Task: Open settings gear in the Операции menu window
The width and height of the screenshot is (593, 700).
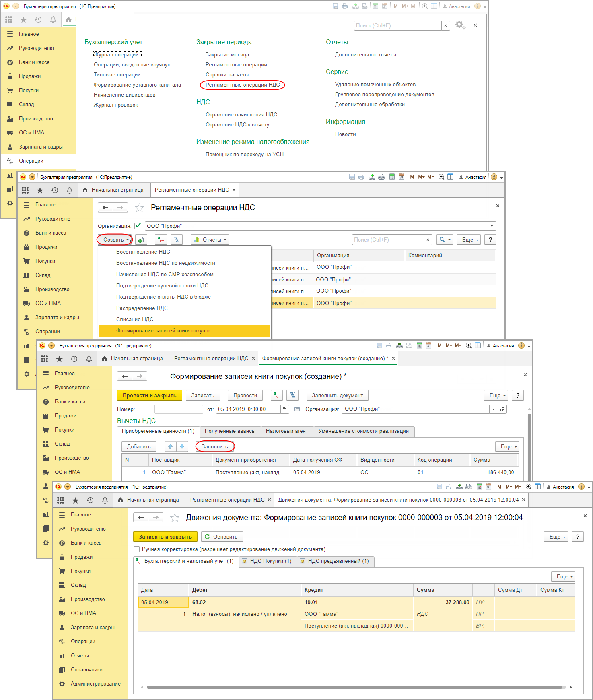Action: (x=460, y=25)
